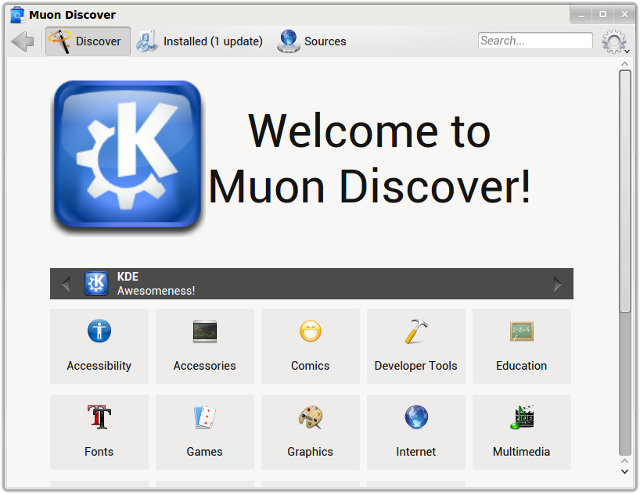Maximize the Muon Discover window
The width and height of the screenshot is (640, 494).
(603, 14)
